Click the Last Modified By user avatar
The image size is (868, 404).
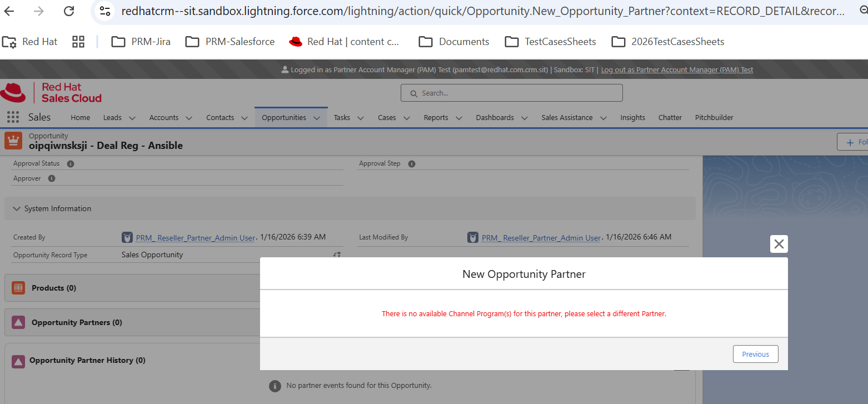coord(473,237)
